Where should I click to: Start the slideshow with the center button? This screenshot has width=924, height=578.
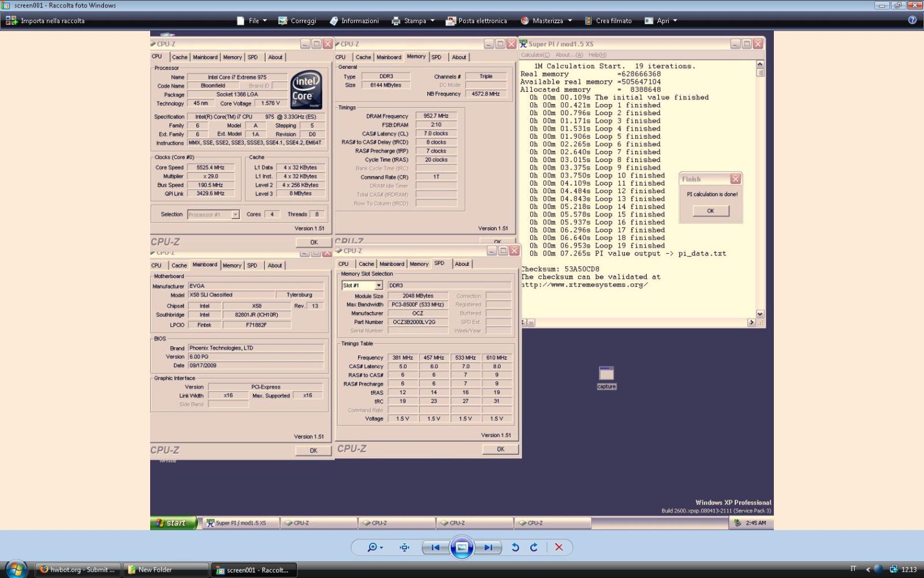click(462, 547)
